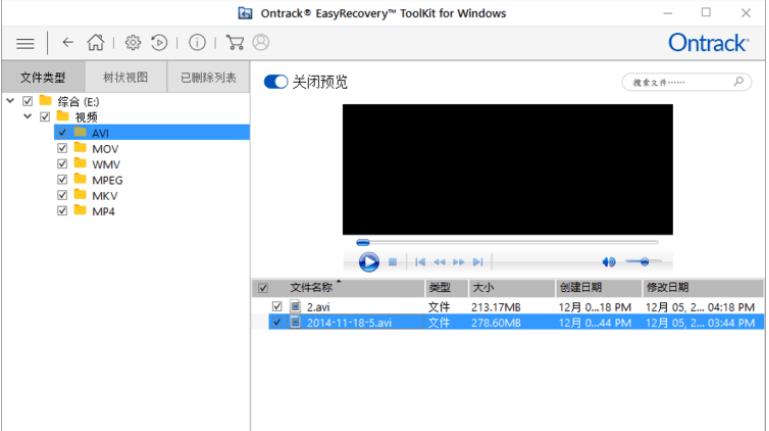Switch to the 文件类型 tab
The height and width of the screenshot is (431, 769).
point(43,77)
